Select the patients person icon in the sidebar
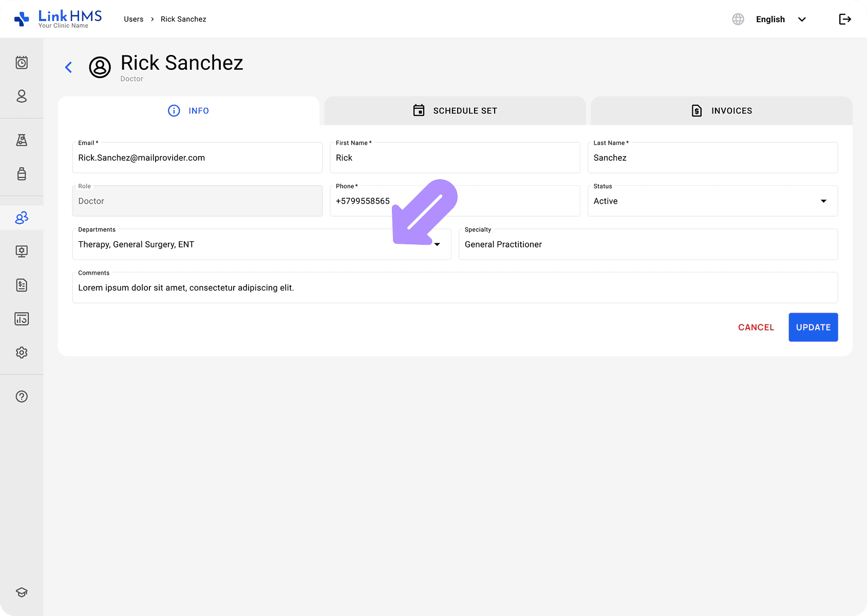Screen dimensions: 867x616 [x=22, y=96]
